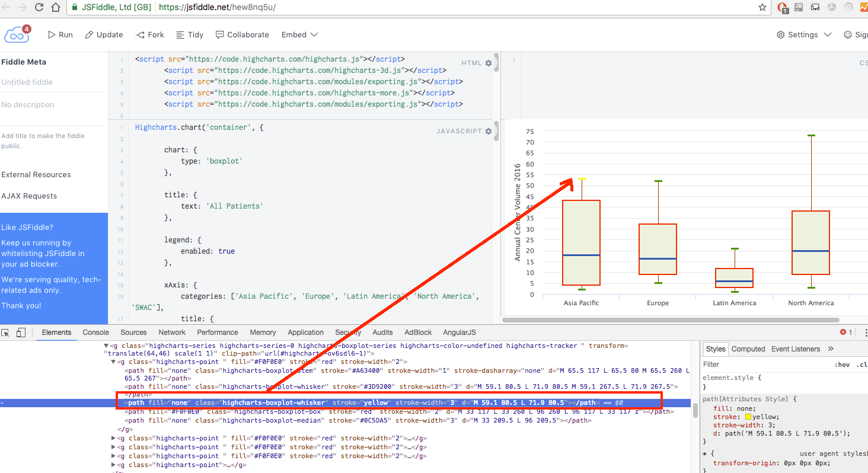Viewport: 868px width, 473px height.
Task: Click the Tidy button
Action: (x=189, y=34)
